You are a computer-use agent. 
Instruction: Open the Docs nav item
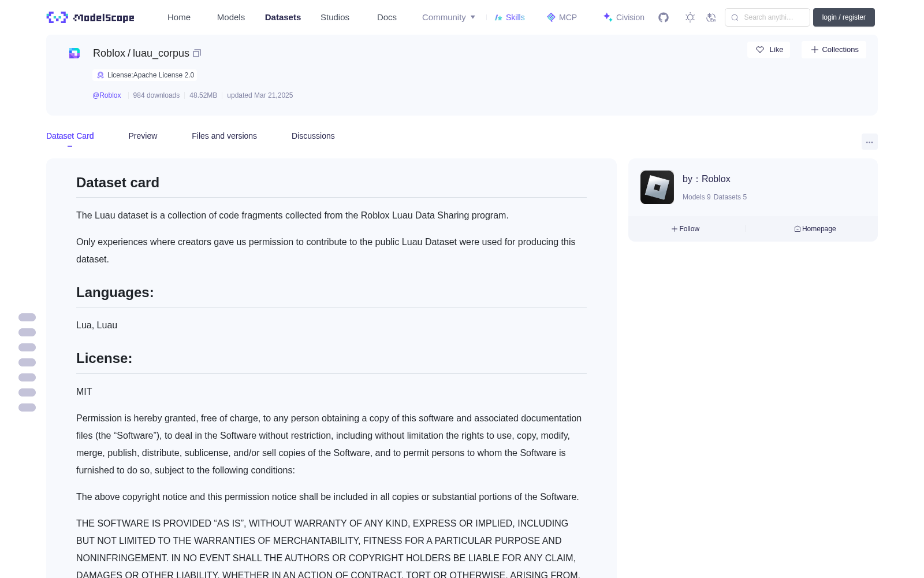pyautogui.click(x=387, y=17)
